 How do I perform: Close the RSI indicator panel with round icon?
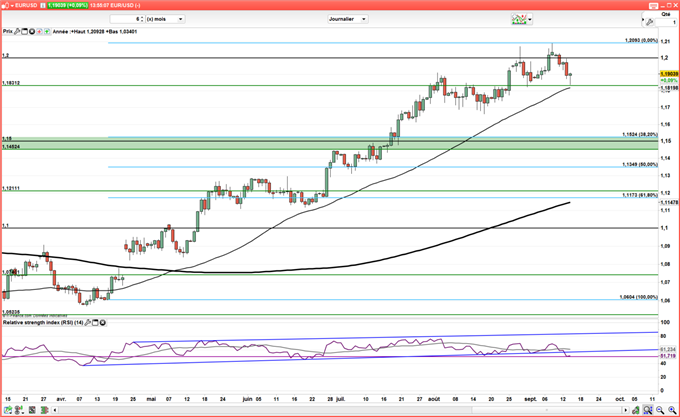103,323
